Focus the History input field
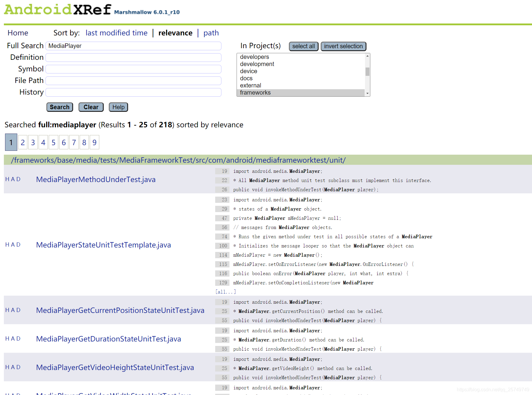 tap(133, 92)
